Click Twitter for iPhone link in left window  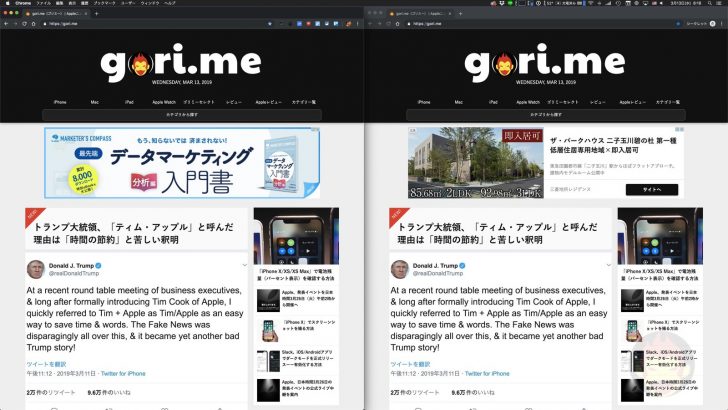pyautogui.click(x=123, y=373)
